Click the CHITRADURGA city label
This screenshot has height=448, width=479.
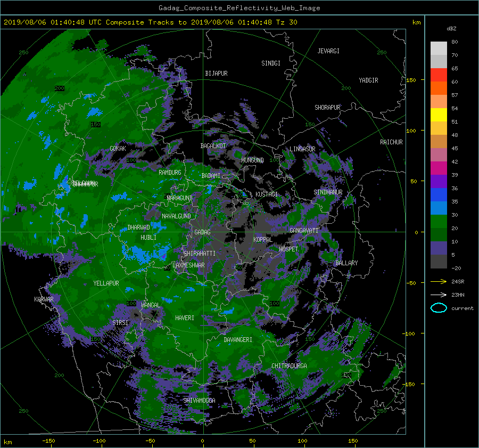tap(289, 366)
